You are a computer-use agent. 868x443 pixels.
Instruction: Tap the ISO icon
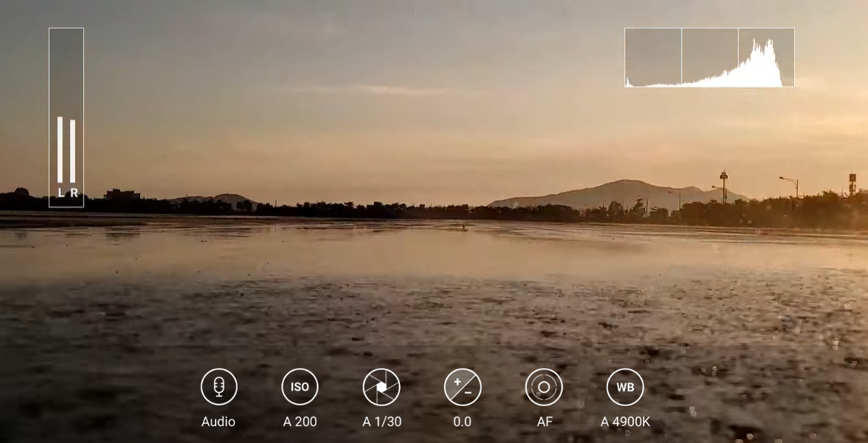(300, 387)
